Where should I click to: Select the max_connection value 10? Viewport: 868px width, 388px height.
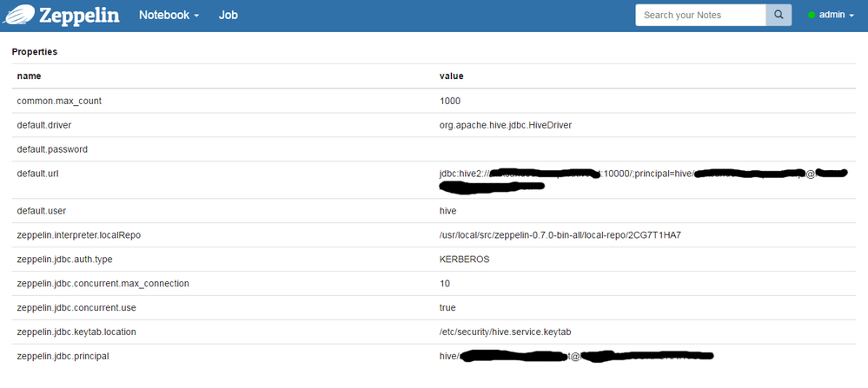click(445, 284)
